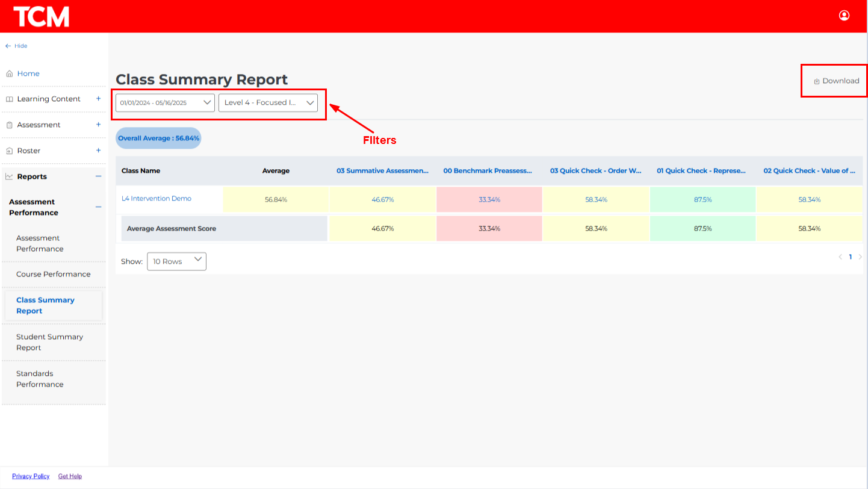
Task: Open the date range filter dropdown
Action: click(165, 103)
